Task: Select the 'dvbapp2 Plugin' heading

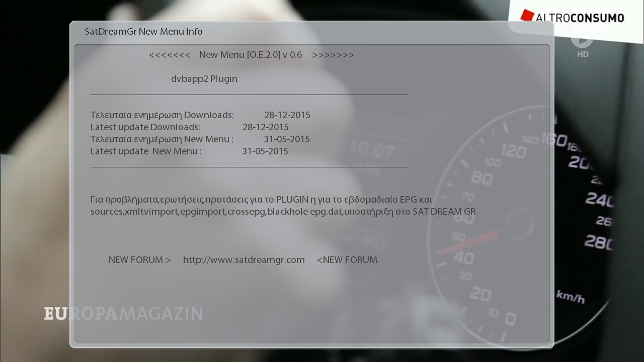Action: (204, 79)
